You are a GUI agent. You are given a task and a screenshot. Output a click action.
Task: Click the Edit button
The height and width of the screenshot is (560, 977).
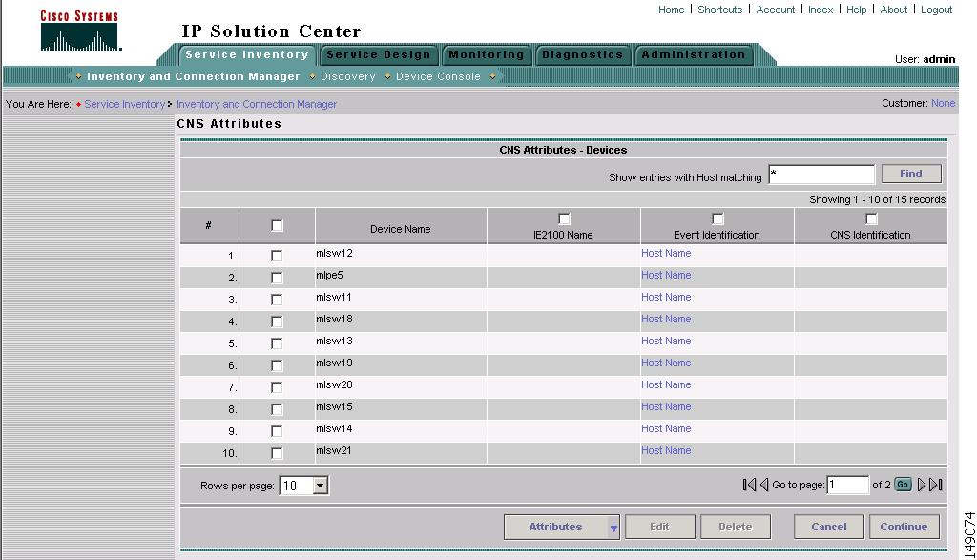[x=660, y=527]
